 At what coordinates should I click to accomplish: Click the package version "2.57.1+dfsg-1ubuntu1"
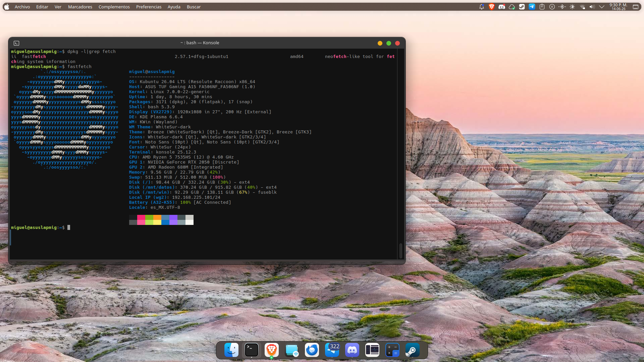(x=202, y=57)
